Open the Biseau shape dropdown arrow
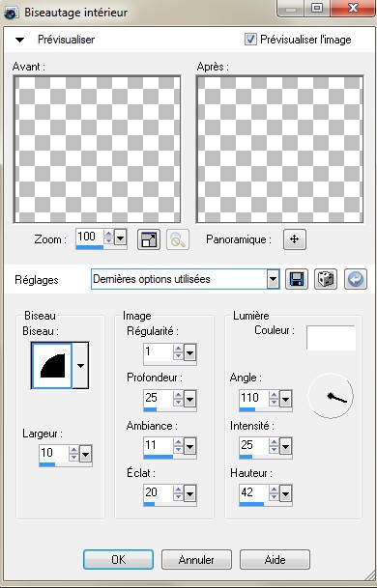Screen dimensions: 377x588 [80, 365]
